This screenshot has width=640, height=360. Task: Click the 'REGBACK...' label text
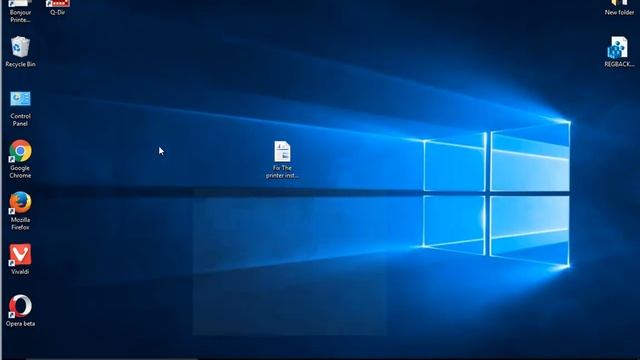tap(619, 64)
